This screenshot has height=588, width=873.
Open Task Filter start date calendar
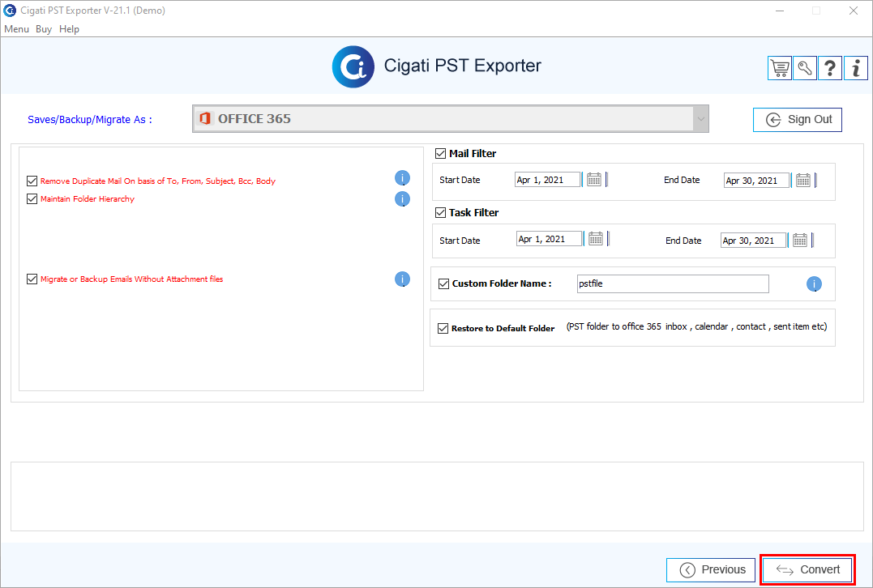click(x=596, y=239)
